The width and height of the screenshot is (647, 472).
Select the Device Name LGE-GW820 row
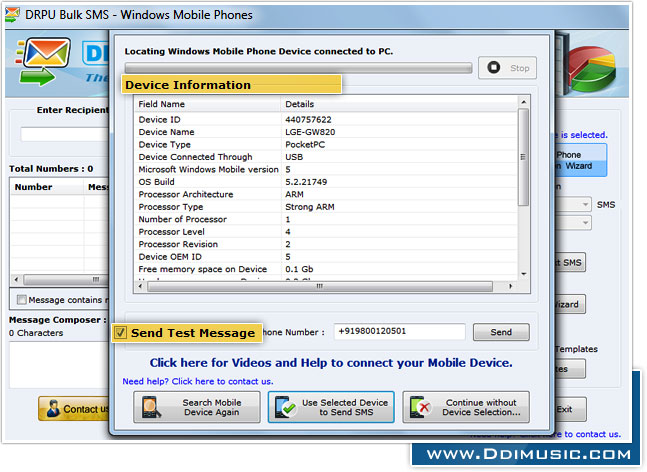(326, 132)
